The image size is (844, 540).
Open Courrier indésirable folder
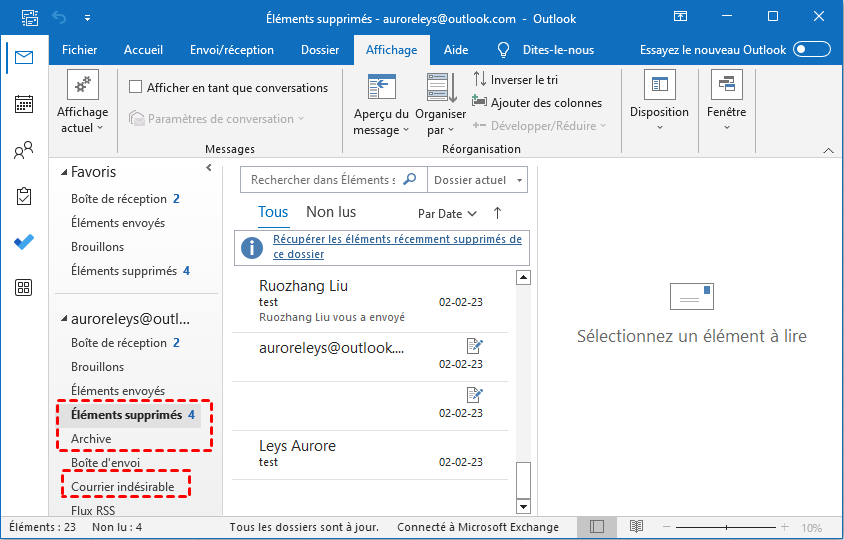pyautogui.click(x=123, y=487)
